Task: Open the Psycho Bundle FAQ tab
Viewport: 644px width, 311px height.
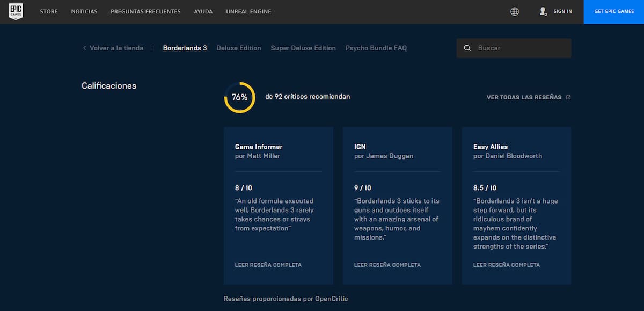Action: 376,48
